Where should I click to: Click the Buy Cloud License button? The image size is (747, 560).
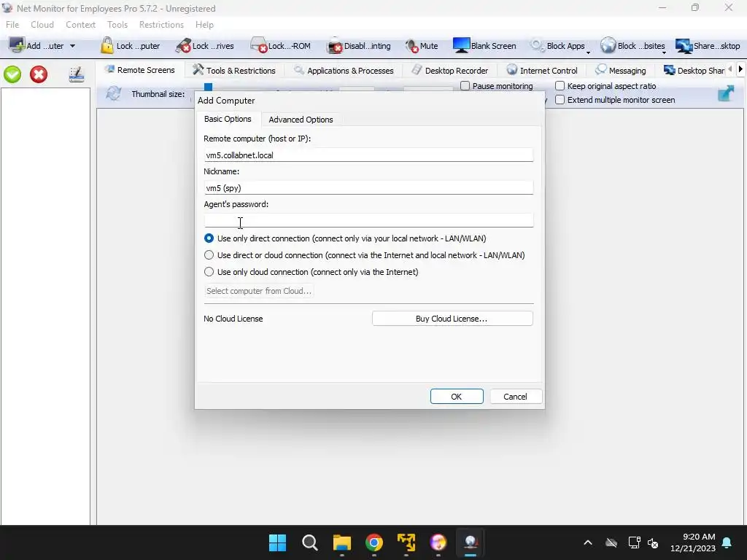(452, 319)
